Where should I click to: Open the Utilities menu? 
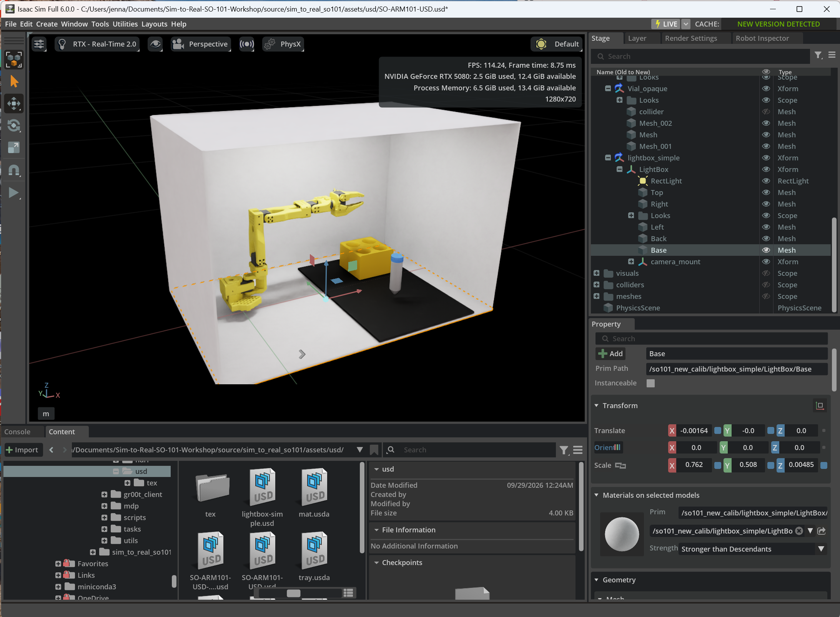click(x=125, y=24)
